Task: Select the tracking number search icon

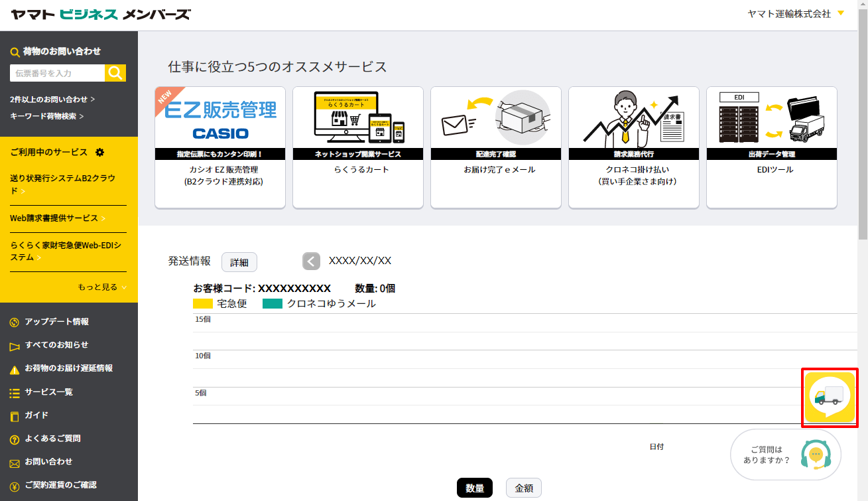Action: [115, 73]
